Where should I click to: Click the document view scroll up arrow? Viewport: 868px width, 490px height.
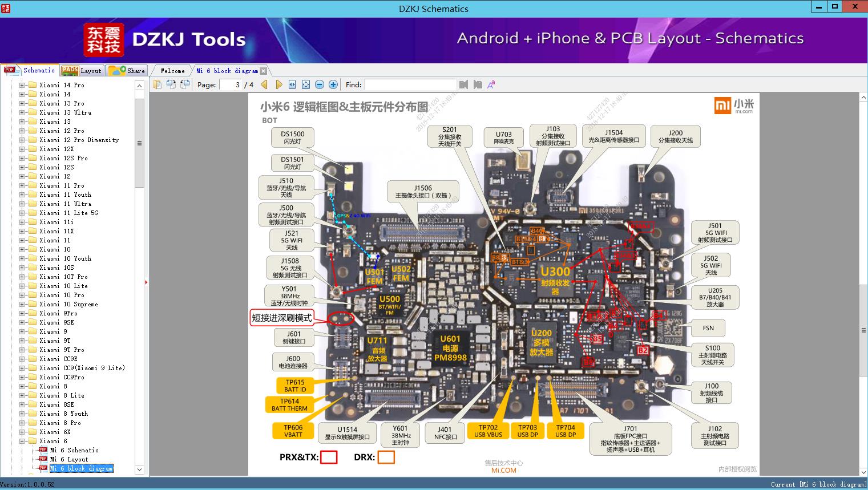[863, 98]
